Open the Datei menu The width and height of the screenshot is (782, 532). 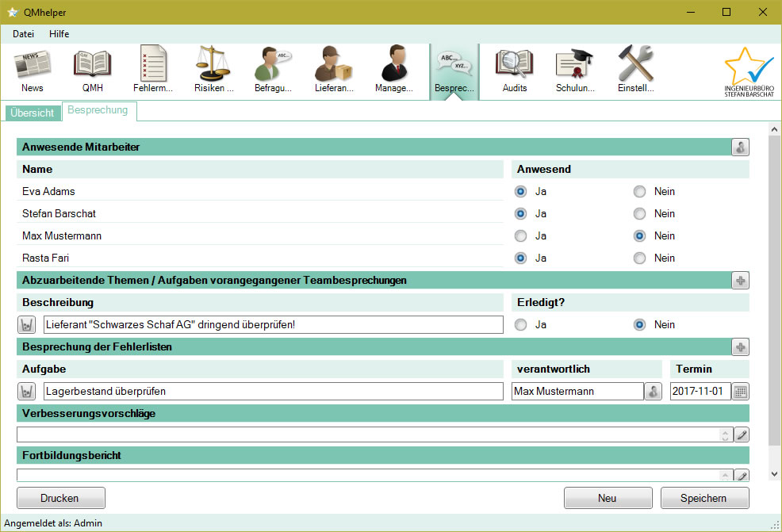click(24, 34)
